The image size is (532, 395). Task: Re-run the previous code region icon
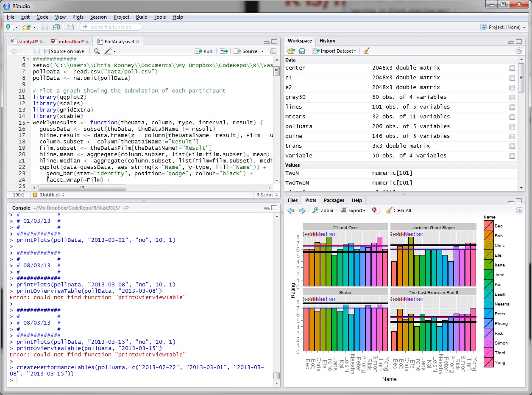tap(223, 51)
